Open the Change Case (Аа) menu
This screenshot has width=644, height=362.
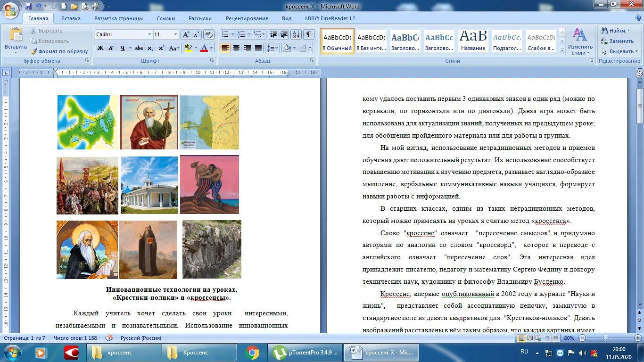[174, 48]
